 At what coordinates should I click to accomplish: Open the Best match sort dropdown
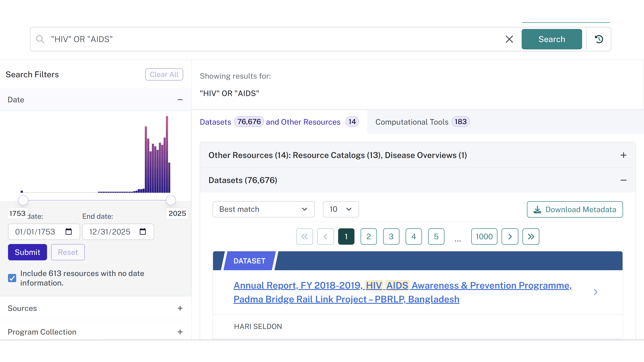click(263, 209)
